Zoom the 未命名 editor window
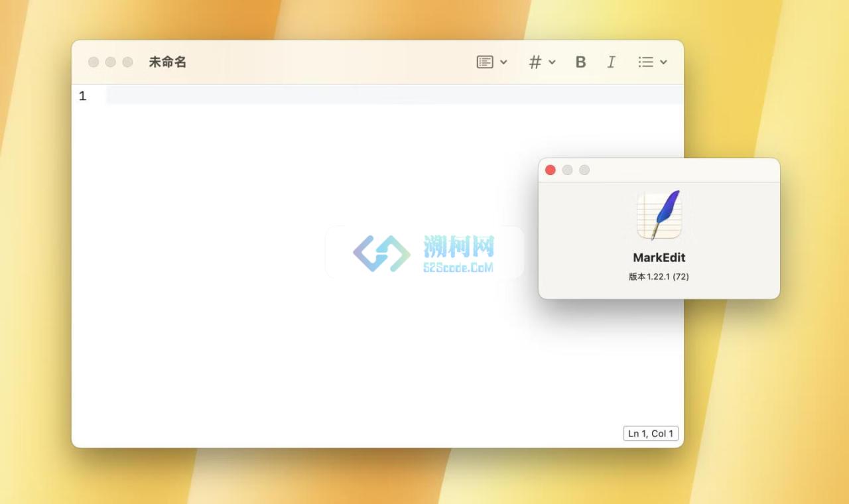The height and width of the screenshot is (504, 849). (127, 62)
